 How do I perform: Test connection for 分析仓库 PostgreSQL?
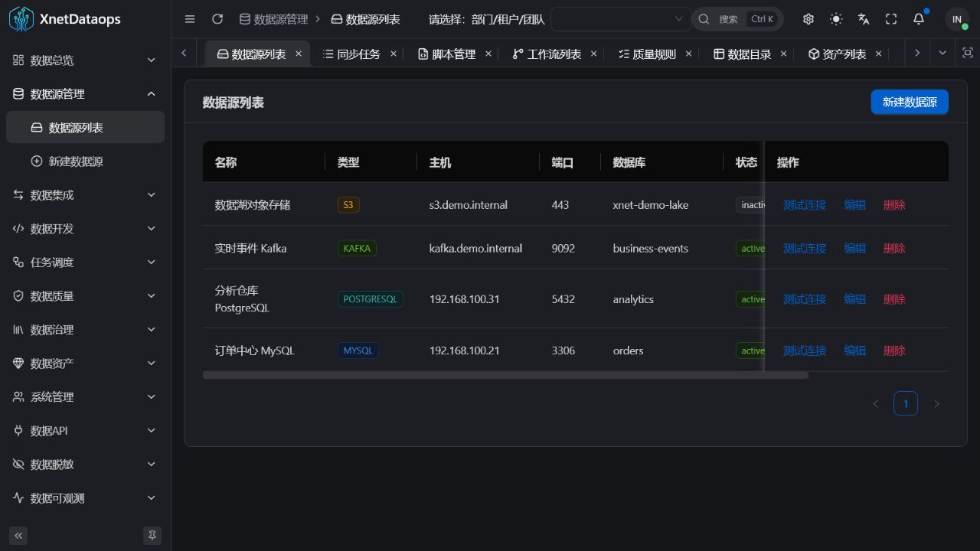[804, 299]
